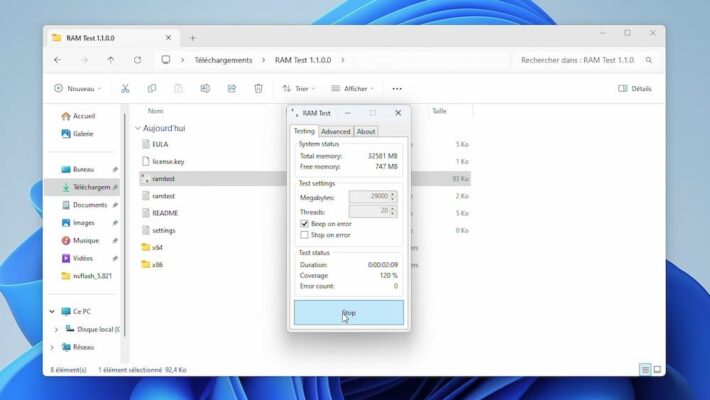710x400 pixels.
Task: Open Musique in the sidebar
Action: tap(80, 240)
